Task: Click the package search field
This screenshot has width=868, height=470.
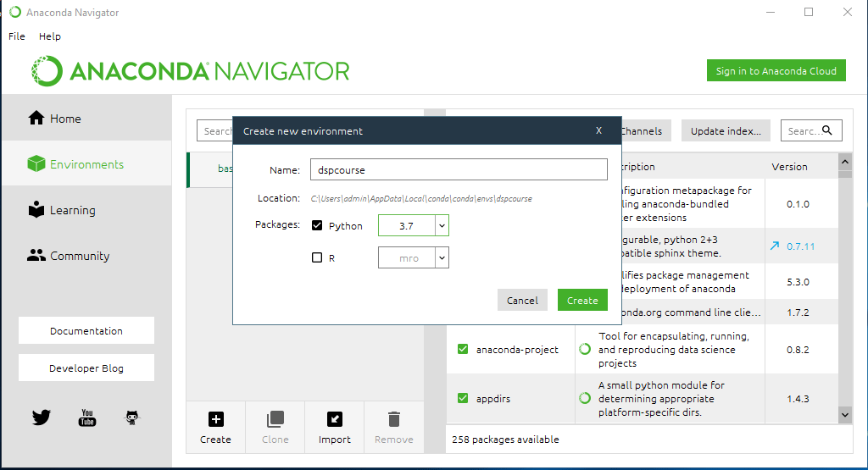Action: pos(811,131)
